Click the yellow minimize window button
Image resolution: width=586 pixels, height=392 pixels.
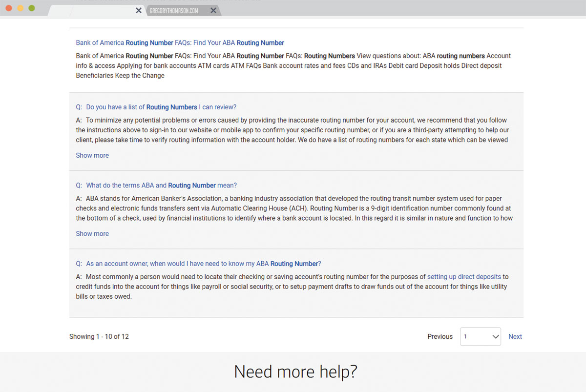coord(21,8)
